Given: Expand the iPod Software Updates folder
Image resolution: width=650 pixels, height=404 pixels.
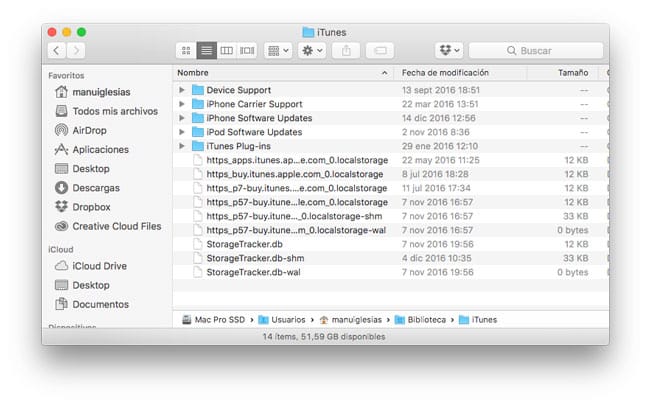Looking at the screenshot, I should pyautogui.click(x=182, y=132).
